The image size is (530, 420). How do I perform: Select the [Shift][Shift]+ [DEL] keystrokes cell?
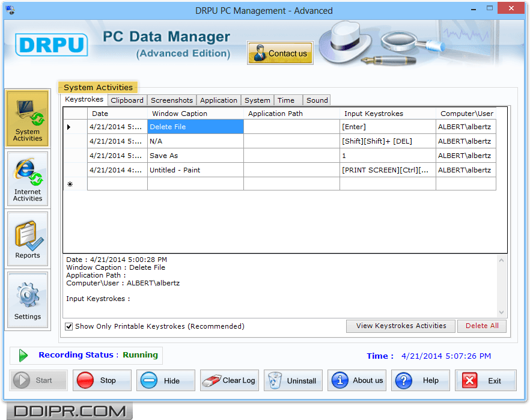coord(388,141)
